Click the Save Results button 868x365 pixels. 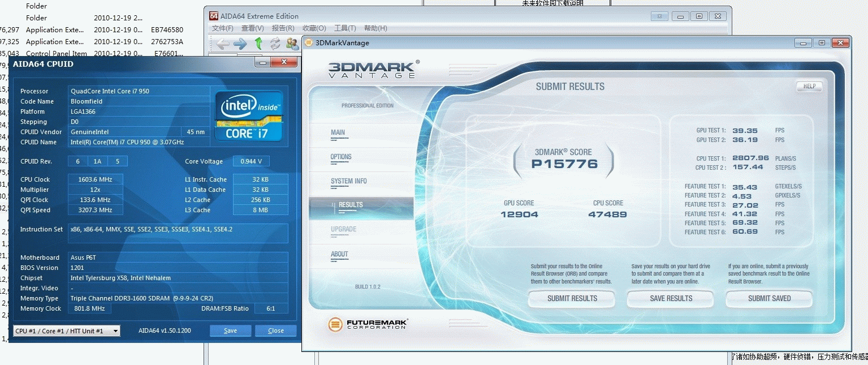(x=671, y=298)
